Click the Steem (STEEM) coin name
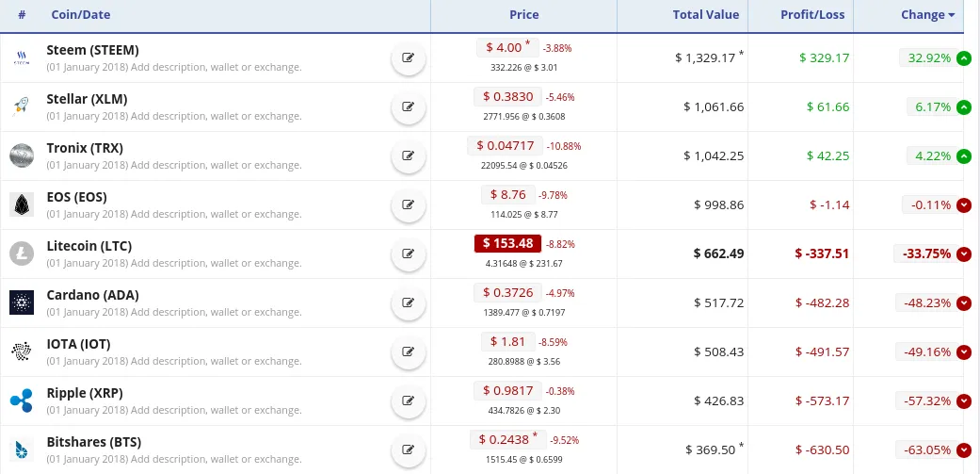The height and width of the screenshot is (474, 980). pyautogui.click(x=92, y=50)
